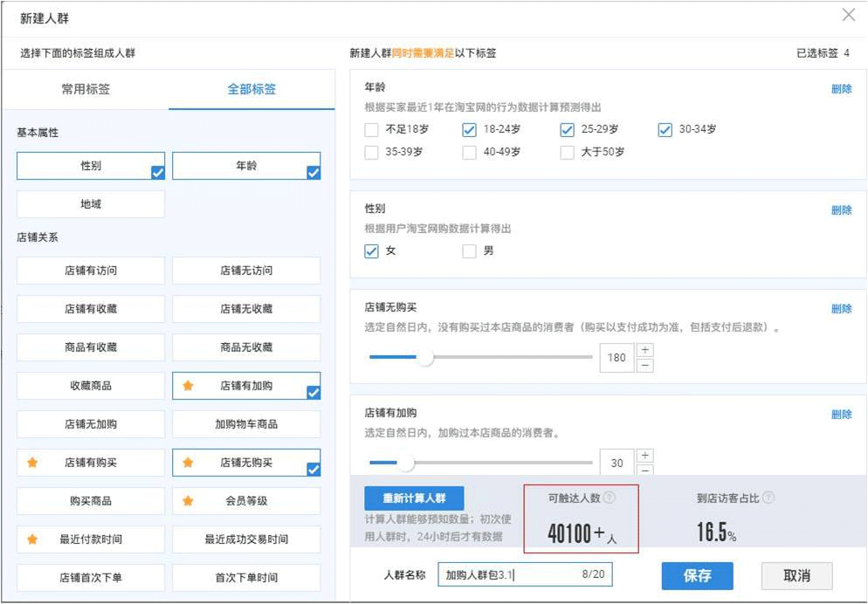This screenshot has width=868, height=604.
Task: Uncheck the 18-24岁 age checkbox
Action: tap(470, 129)
